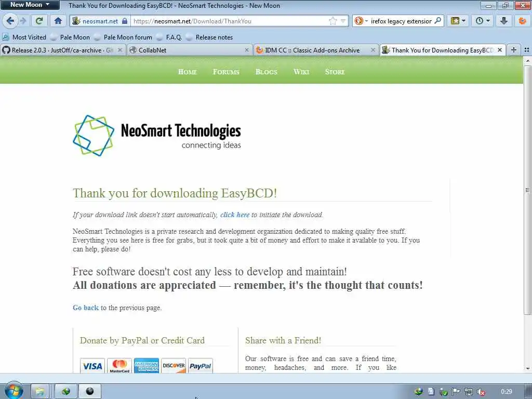
Task: Open Windows Explorer from taskbar
Action: pos(39,392)
